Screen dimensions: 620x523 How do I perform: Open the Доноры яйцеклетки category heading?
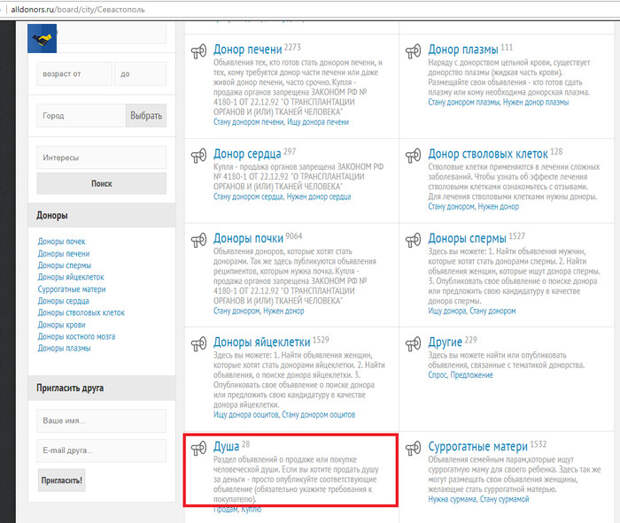262,342
